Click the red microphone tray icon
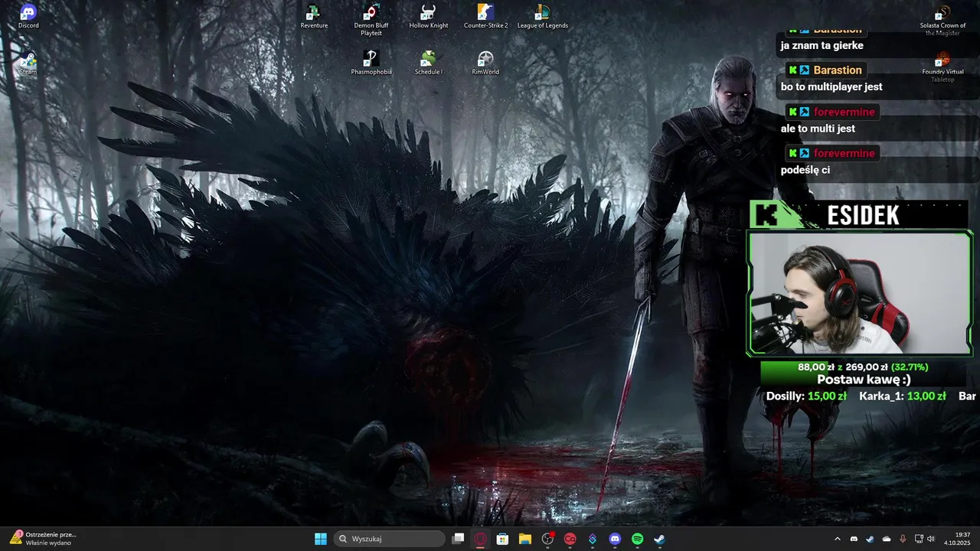Viewport: 980px width, 551px height. tap(903, 539)
